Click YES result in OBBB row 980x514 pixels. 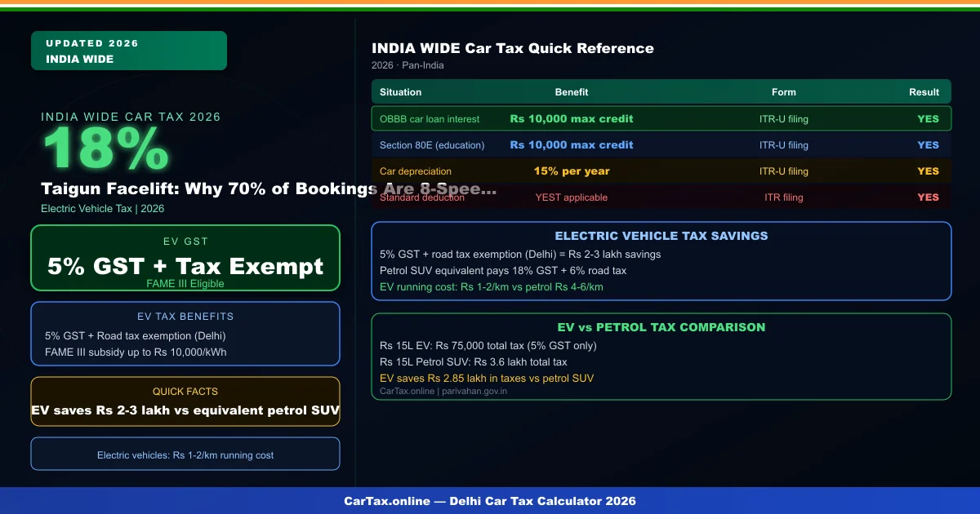[929, 119]
